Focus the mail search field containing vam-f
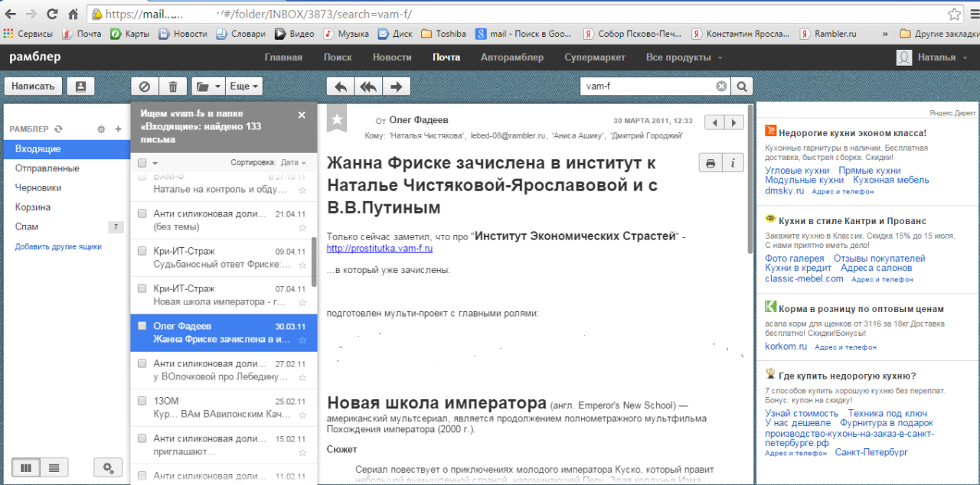This screenshot has width=980, height=485. click(649, 86)
